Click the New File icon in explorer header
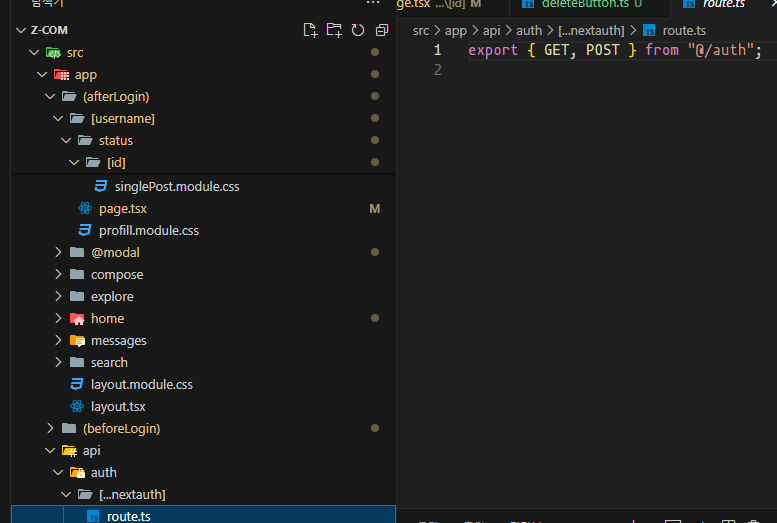Screen dimensions: 777x523 tap(310, 30)
